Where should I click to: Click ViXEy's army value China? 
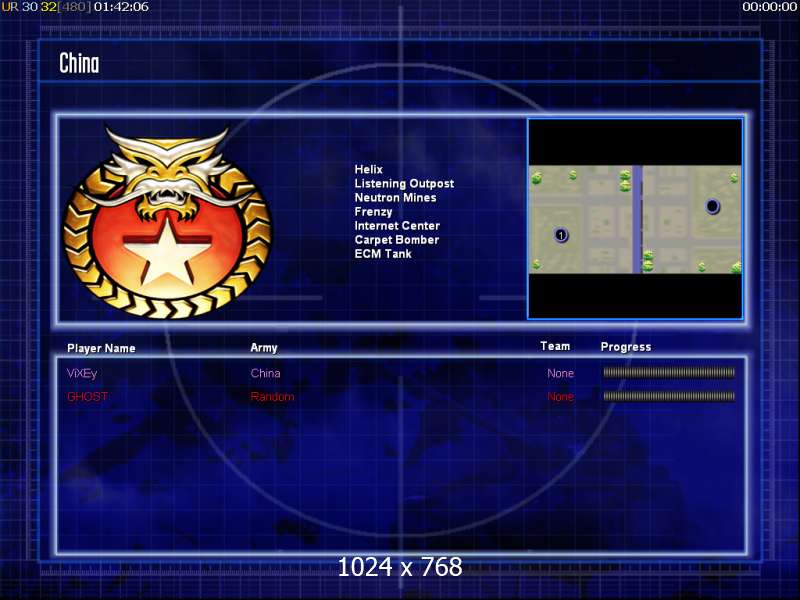(x=265, y=373)
